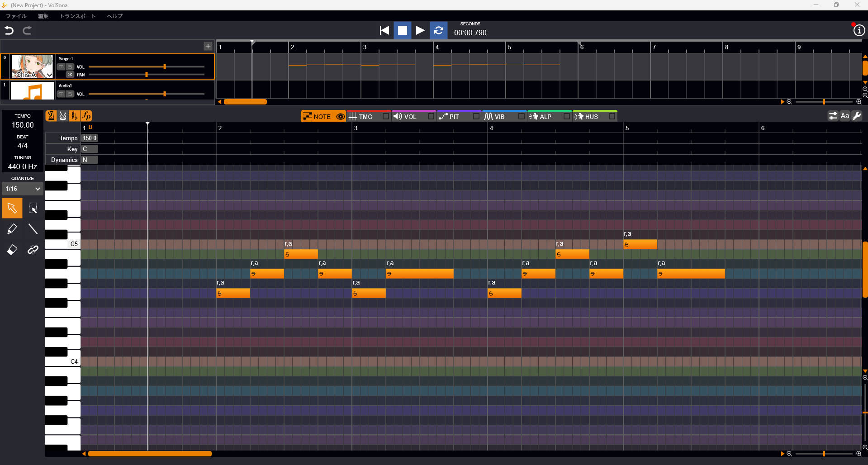This screenshot has width=868, height=465.
Task: Select the eraser tool
Action: click(12, 250)
